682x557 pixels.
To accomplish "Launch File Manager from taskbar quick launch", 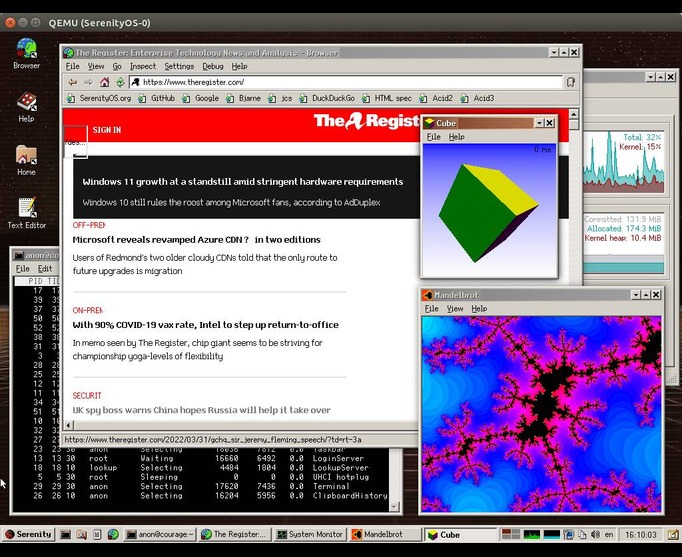I will [81, 535].
